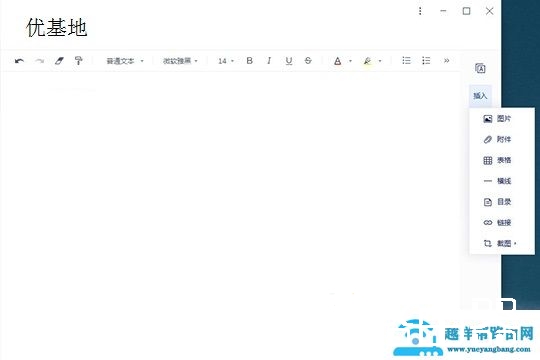
Task: Apply the font color A
Action: [338, 61]
